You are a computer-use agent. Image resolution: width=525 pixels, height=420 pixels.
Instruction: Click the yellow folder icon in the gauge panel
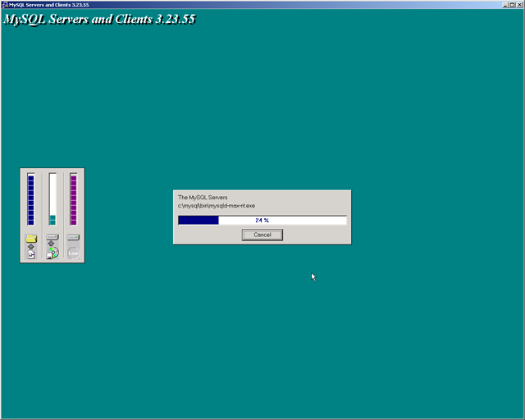point(31,238)
